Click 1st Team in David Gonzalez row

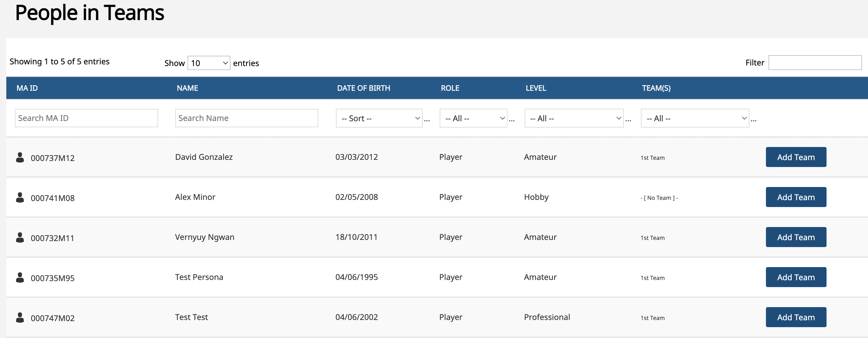click(x=652, y=158)
